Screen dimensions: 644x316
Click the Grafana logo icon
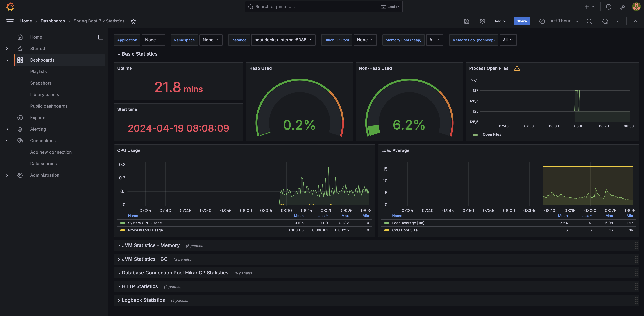(10, 7)
